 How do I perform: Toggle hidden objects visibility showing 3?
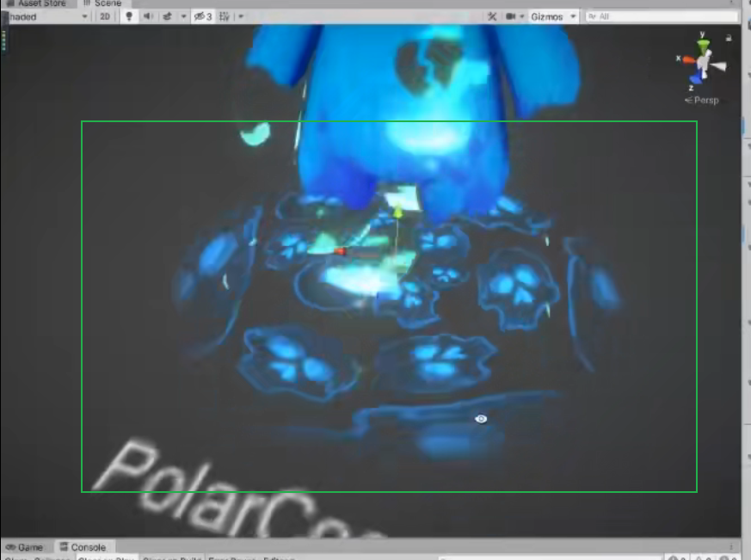[x=203, y=16]
